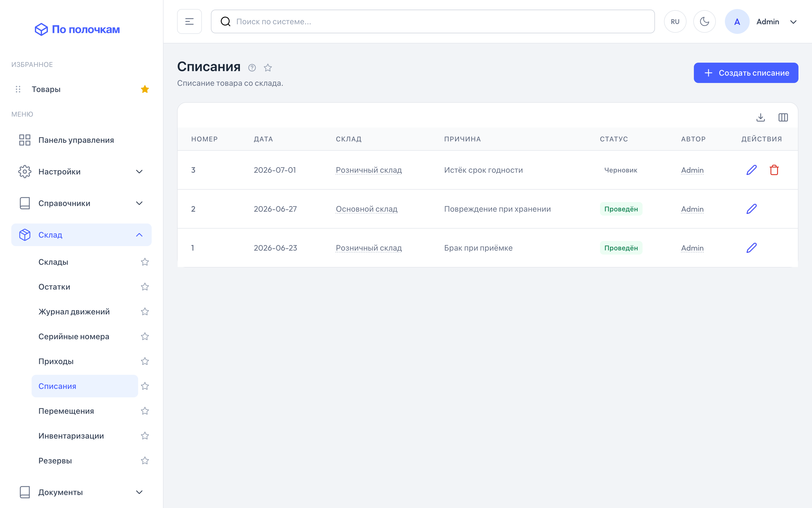812x508 pixels.
Task: Click the Создать списание button
Action: point(746,73)
